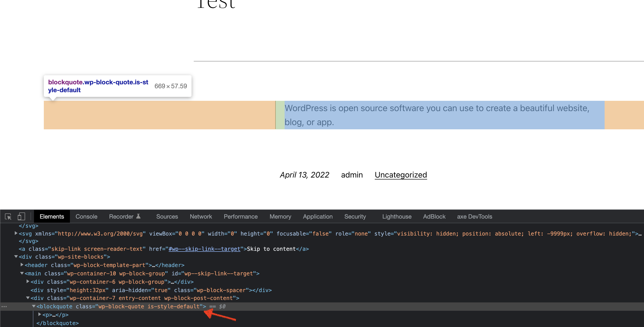Expand the svg xmlns node
Image resolution: width=644 pixels, height=327 pixels.
pyautogui.click(x=16, y=233)
